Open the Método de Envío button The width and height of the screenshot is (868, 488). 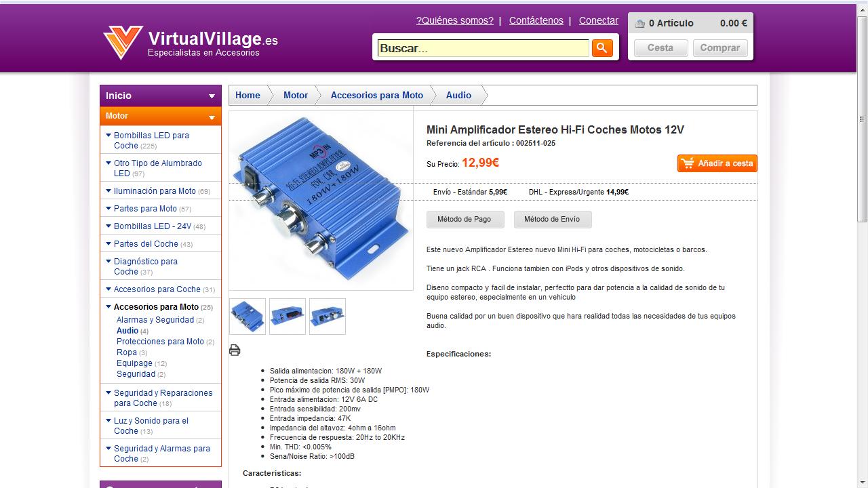pyautogui.click(x=552, y=220)
